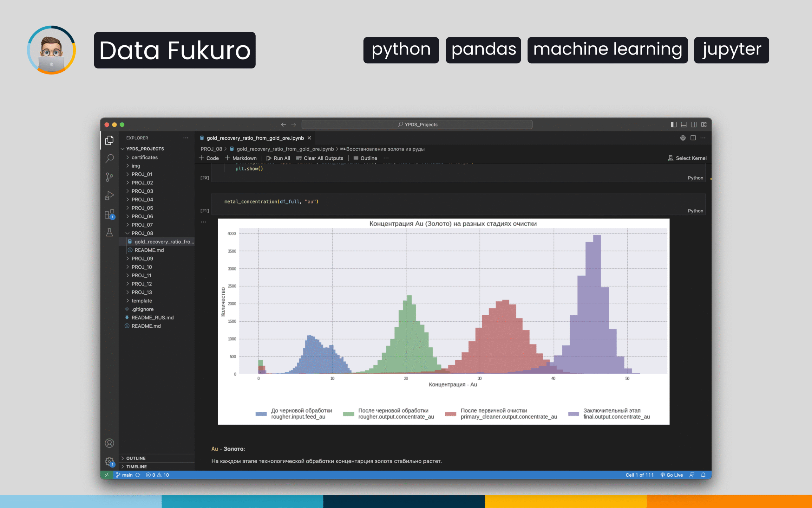Toggle the secondary side bar layout button
This screenshot has height=508, width=812.
click(x=694, y=124)
